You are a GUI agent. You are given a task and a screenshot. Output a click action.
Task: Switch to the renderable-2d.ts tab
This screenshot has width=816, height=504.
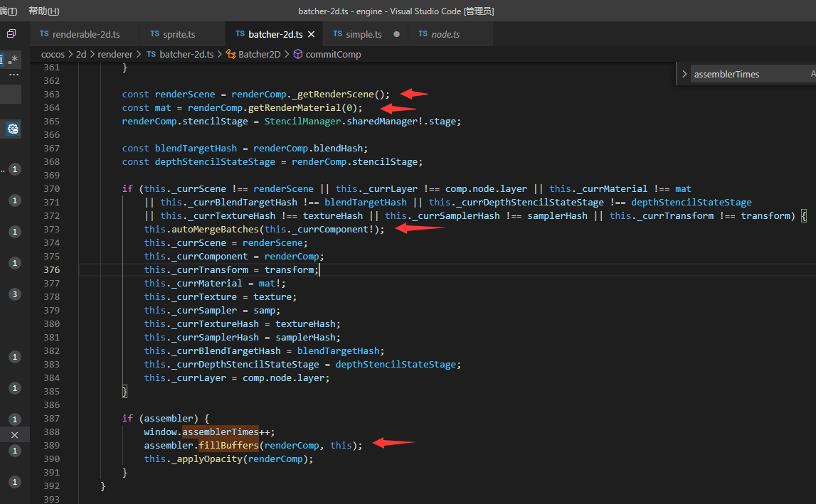(x=85, y=34)
